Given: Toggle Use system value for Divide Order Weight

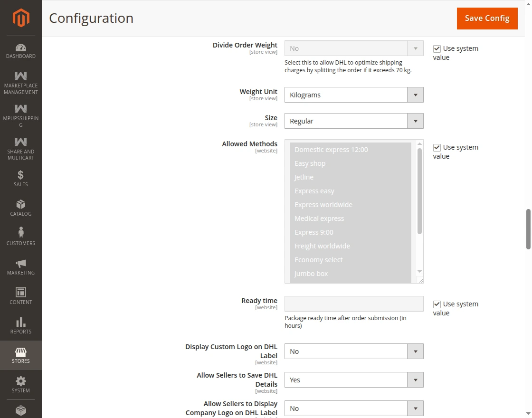Looking at the screenshot, I should tap(437, 49).
